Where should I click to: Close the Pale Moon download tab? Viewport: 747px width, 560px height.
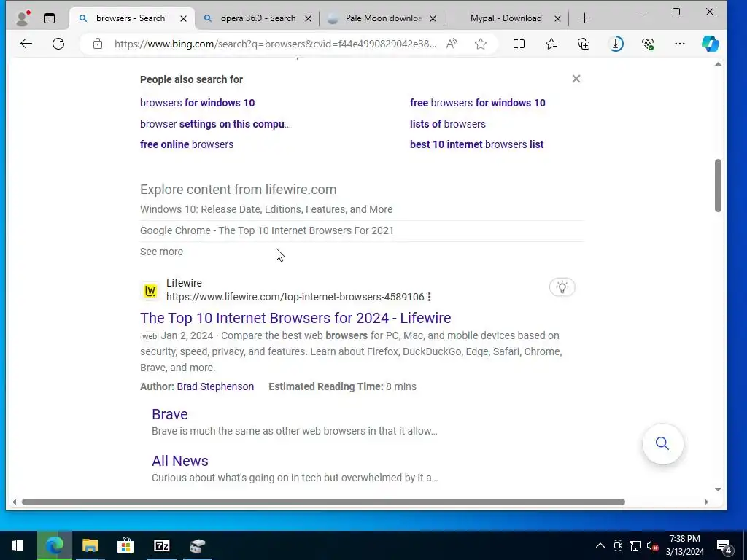pos(433,18)
